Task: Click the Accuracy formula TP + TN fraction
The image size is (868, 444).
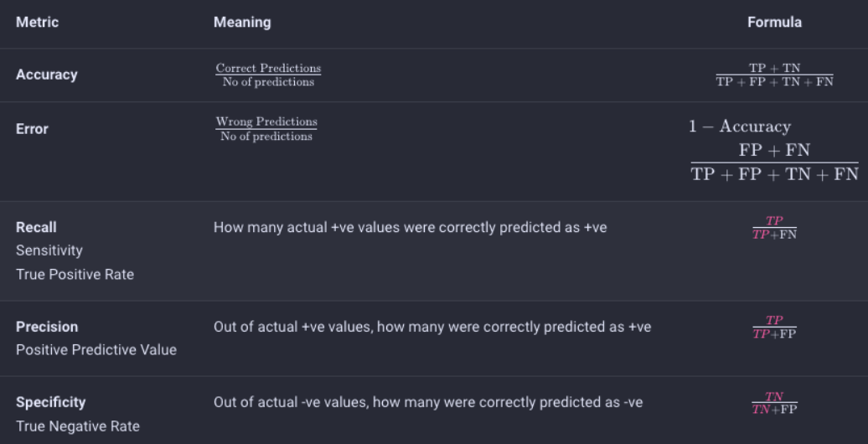Action: [x=774, y=75]
